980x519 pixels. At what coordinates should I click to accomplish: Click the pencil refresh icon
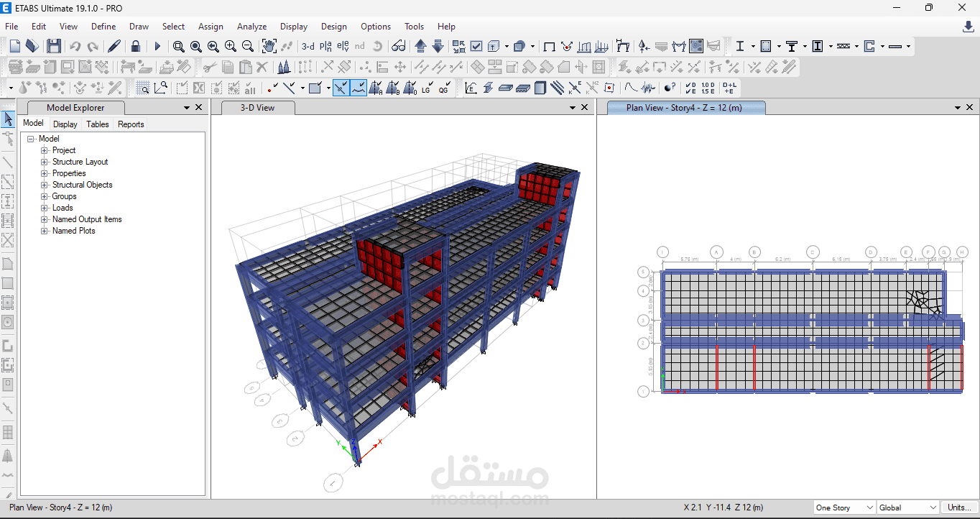coord(114,46)
